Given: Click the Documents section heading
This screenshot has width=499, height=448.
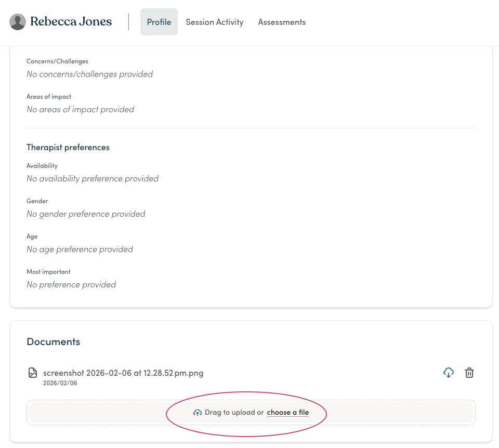Looking at the screenshot, I should coord(54,341).
